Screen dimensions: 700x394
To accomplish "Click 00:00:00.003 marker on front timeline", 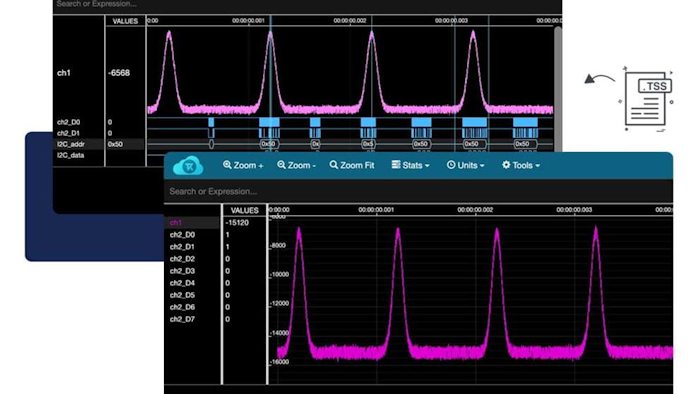I will [x=574, y=210].
